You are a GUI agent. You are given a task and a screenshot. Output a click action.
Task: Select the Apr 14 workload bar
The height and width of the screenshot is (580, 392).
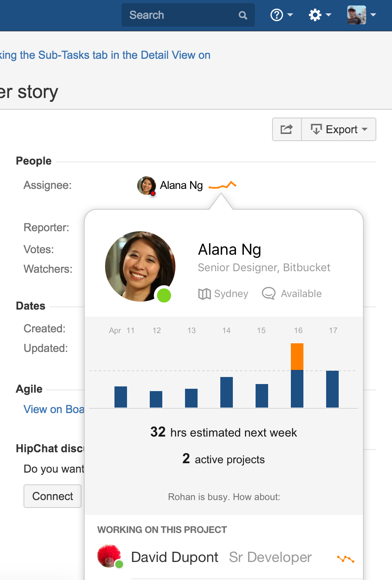227,392
